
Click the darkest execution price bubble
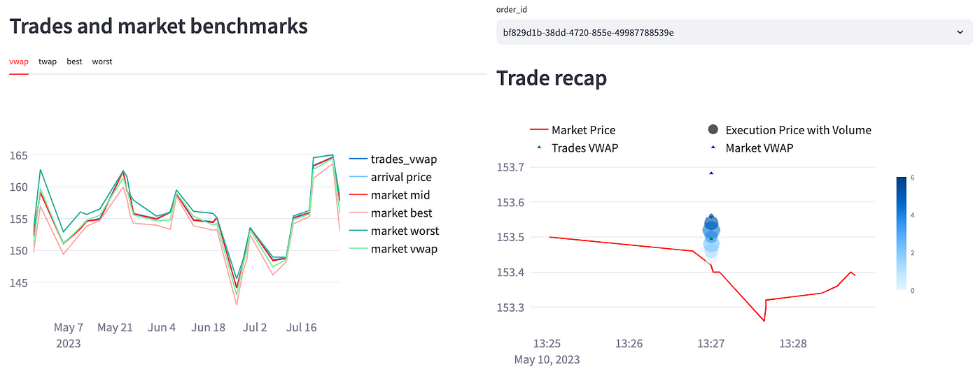click(x=711, y=223)
